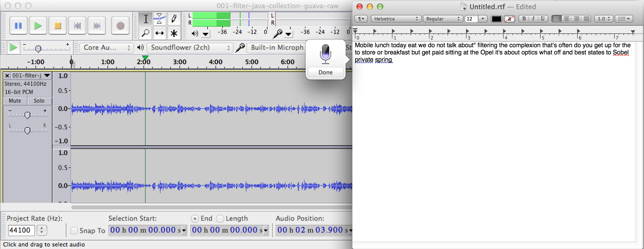Align text left in TextEdit

(x=556, y=19)
